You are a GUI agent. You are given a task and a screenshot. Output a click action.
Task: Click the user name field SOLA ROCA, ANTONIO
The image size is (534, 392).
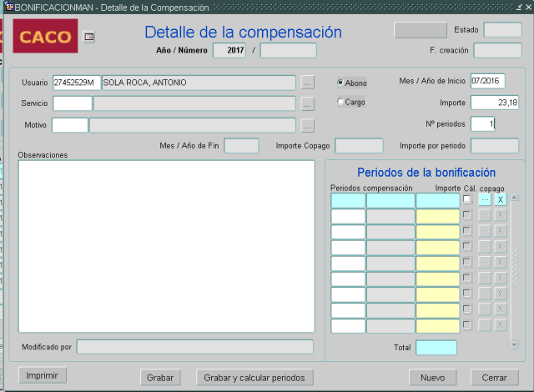[199, 83]
